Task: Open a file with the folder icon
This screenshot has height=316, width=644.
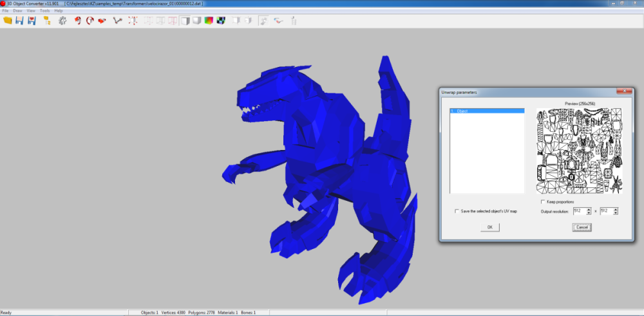Action: [x=7, y=21]
